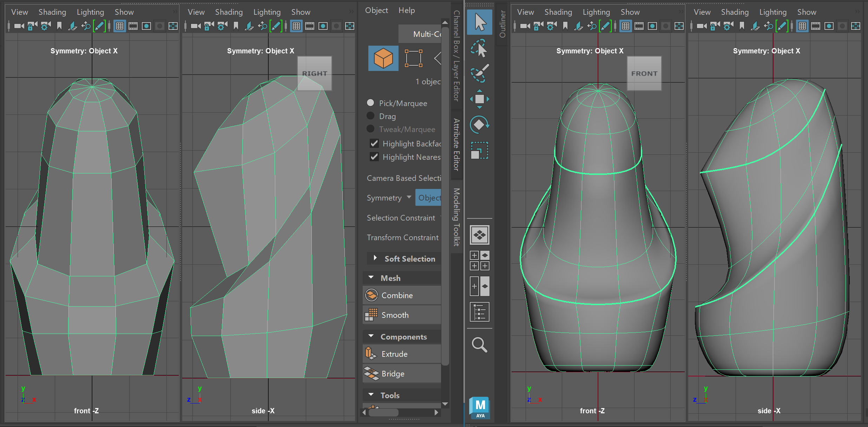868x427 pixels.
Task: Open the Symmetry dropdown arrow
Action: (x=409, y=197)
